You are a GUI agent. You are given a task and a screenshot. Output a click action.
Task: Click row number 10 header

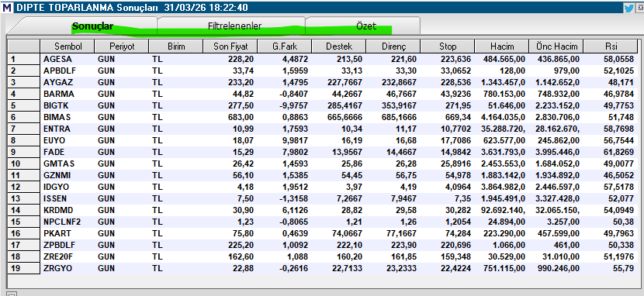coord(24,164)
